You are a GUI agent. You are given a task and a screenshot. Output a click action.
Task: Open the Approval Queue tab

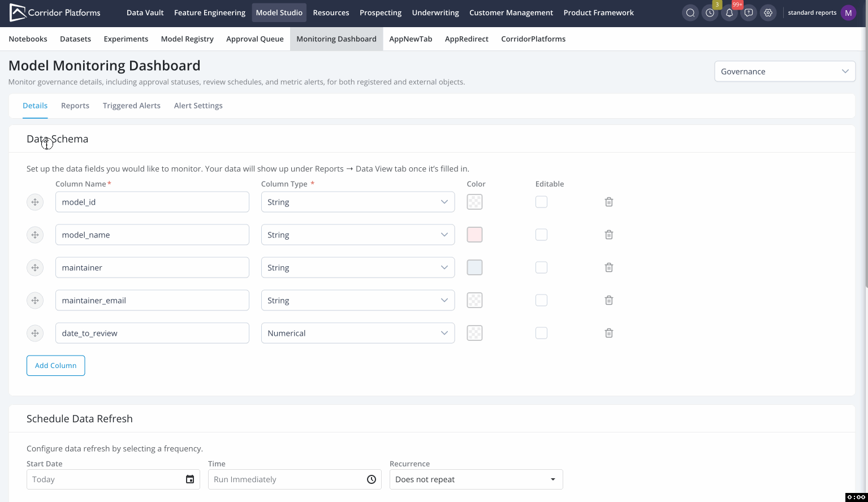coord(254,39)
